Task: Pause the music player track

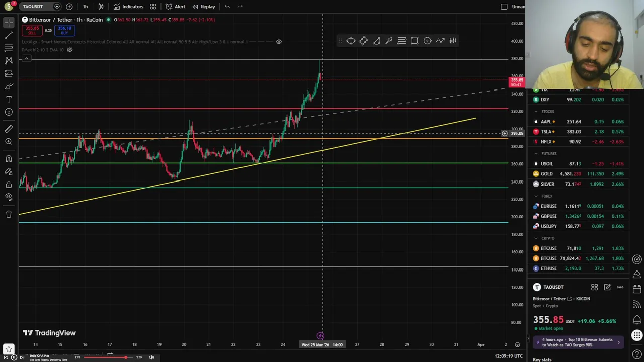Action: coord(14,357)
